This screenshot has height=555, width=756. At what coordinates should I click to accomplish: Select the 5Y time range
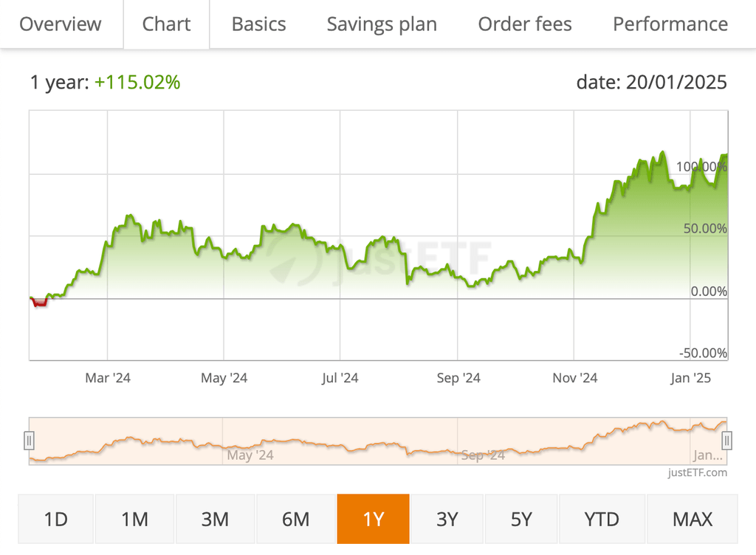pos(521,519)
